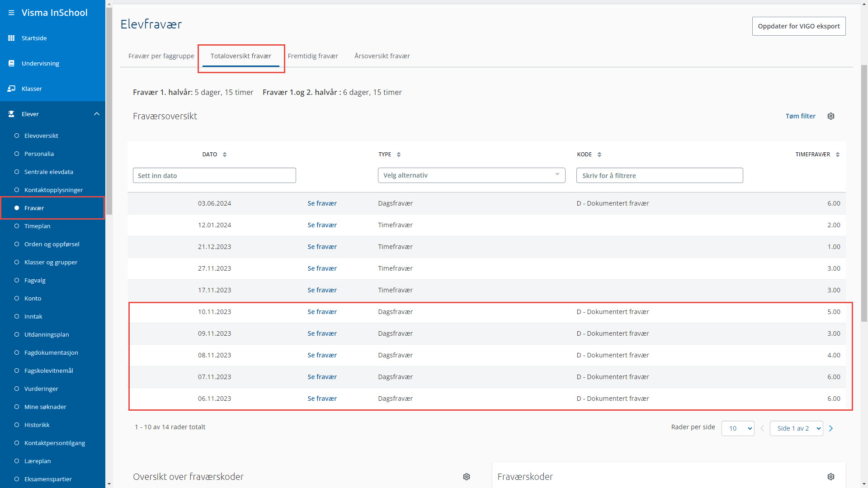This screenshot has height=488, width=868.
Task: Switch to Fremtidig fravær tab
Action: tap(313, 56)
